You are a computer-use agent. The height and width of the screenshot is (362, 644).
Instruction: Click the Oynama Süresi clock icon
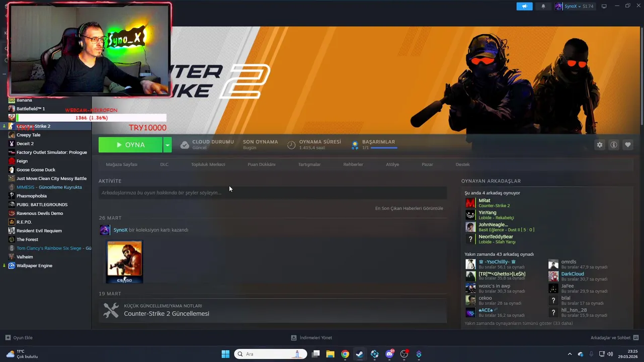click(x=291, y=145)
